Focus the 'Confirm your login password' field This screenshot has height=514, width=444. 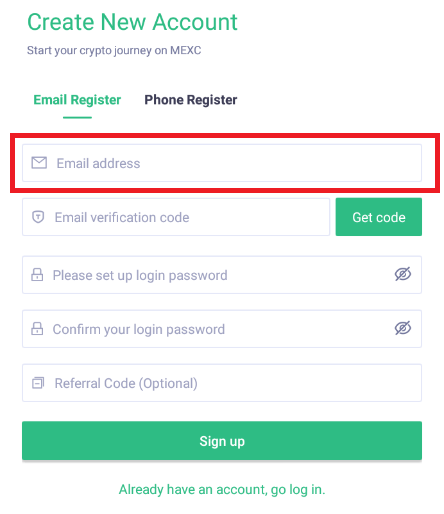222,329
